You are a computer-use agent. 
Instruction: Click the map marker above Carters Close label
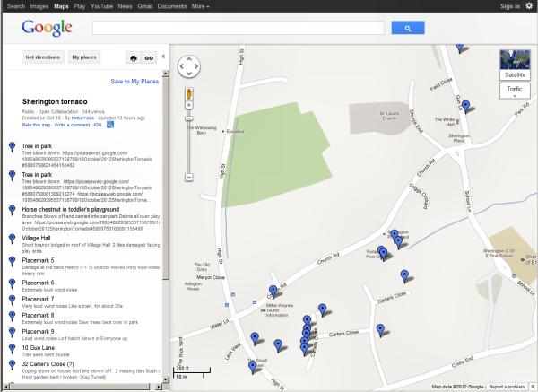tap(404, 276)
